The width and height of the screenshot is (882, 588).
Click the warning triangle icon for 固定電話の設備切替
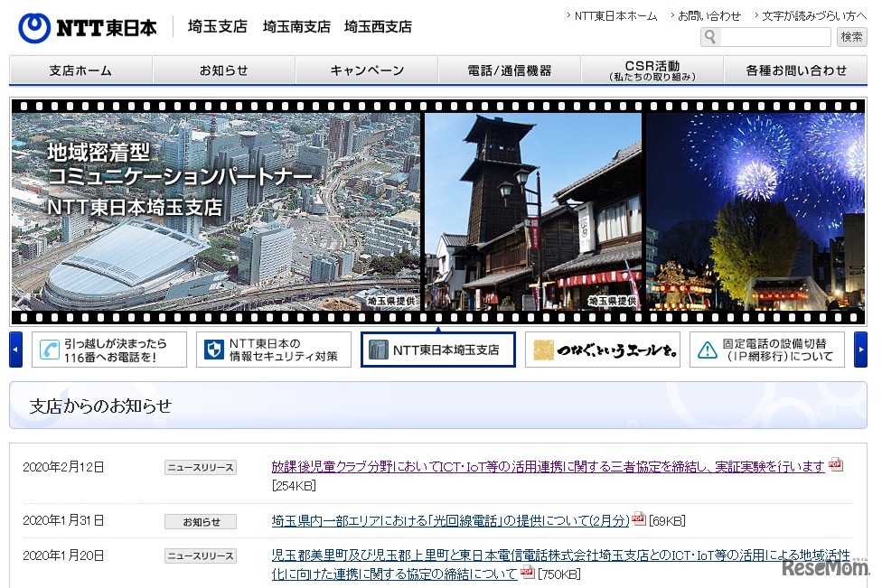pos(707,349)
